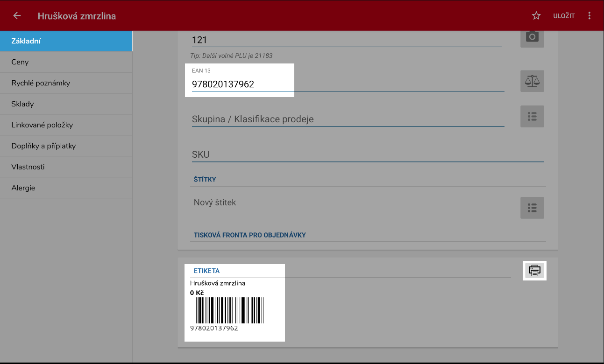Go back using the arrow icon
This screenshot has height=364, width=604.
[17, 15]
